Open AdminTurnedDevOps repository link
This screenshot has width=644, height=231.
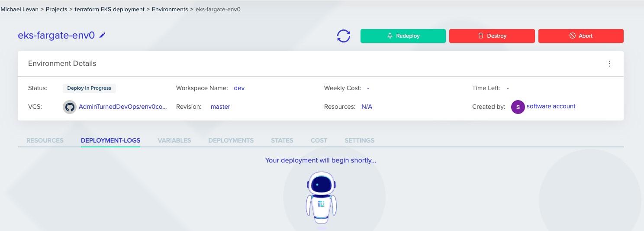coord(123,107)
